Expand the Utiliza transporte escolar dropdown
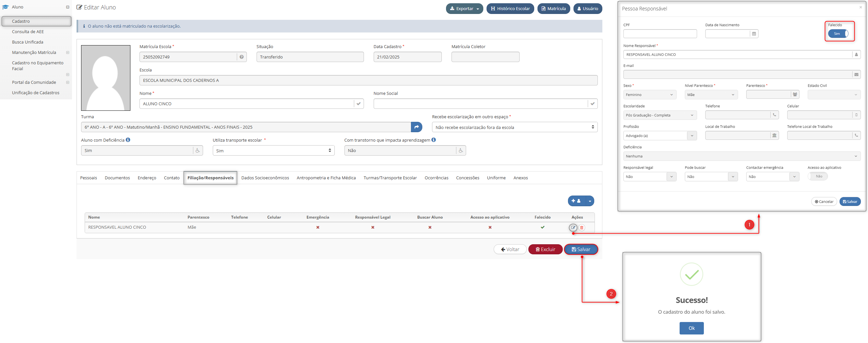This screenshot has width=868, height=343. coord(273,151)
